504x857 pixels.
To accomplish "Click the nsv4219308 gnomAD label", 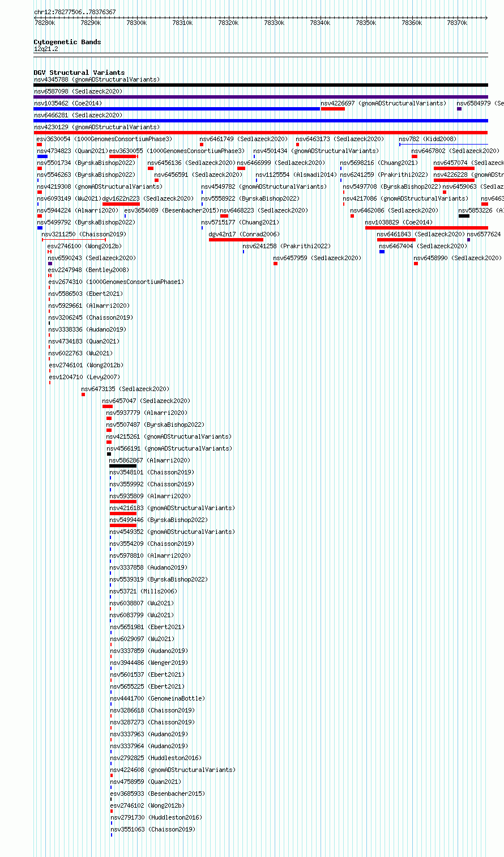I will [x=100, y=186].
